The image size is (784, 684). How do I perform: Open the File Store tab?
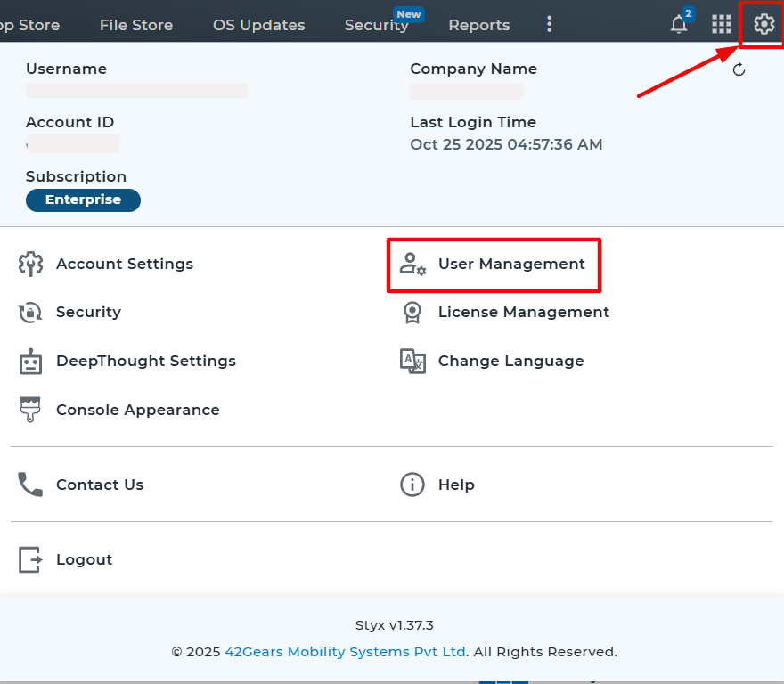[x=136, y=25]
